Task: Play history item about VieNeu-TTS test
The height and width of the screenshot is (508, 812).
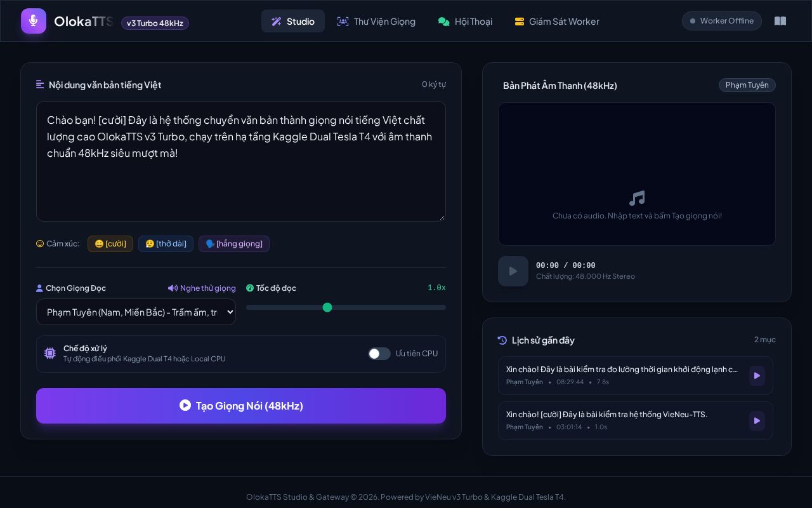Action: (x=757, y=421)
